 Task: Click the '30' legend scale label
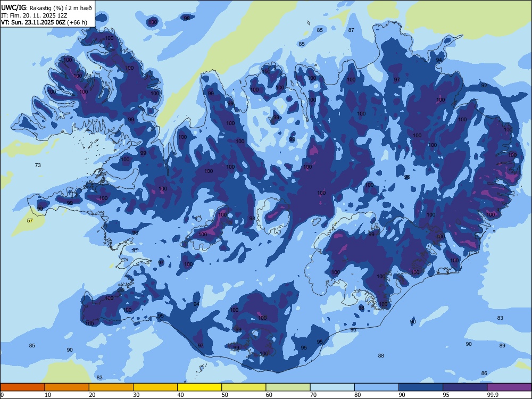(x=136, y=395)
